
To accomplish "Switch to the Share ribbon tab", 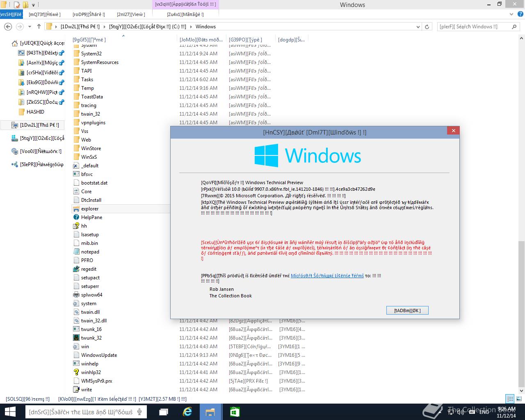I will [89, 14].
